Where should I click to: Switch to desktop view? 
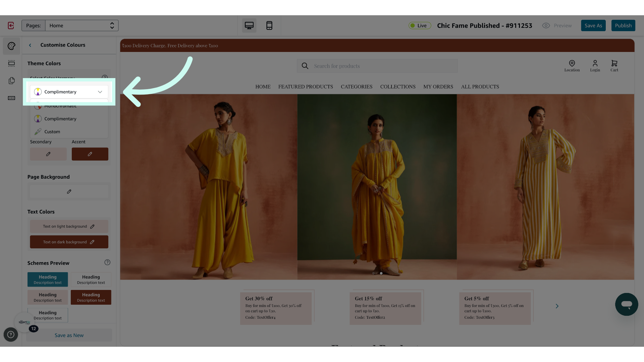249,25
